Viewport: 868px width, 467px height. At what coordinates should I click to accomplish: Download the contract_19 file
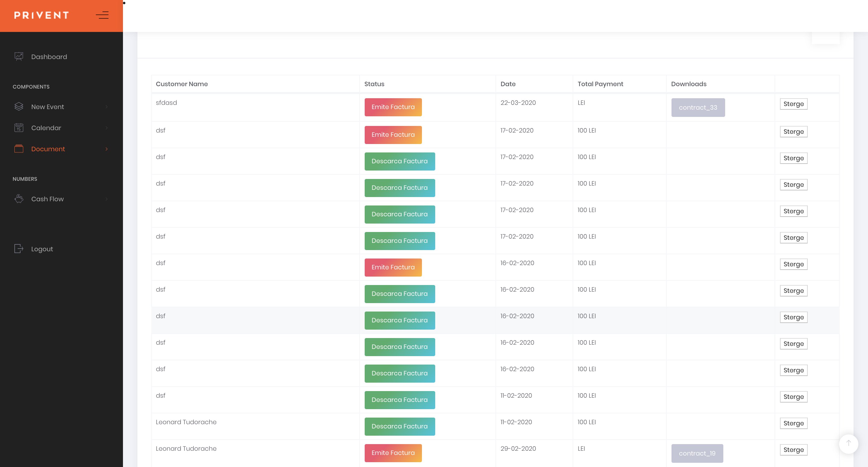tap(697, 453)
